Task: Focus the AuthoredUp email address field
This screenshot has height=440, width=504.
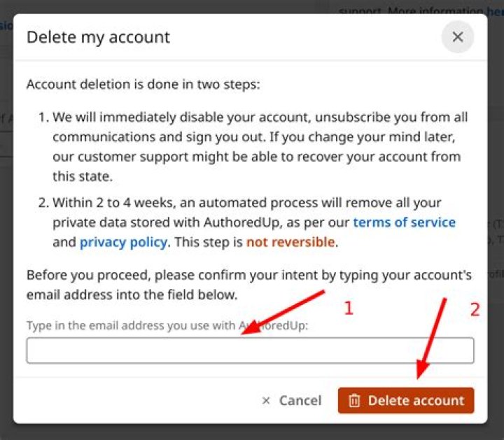Action: coord(250,350)
